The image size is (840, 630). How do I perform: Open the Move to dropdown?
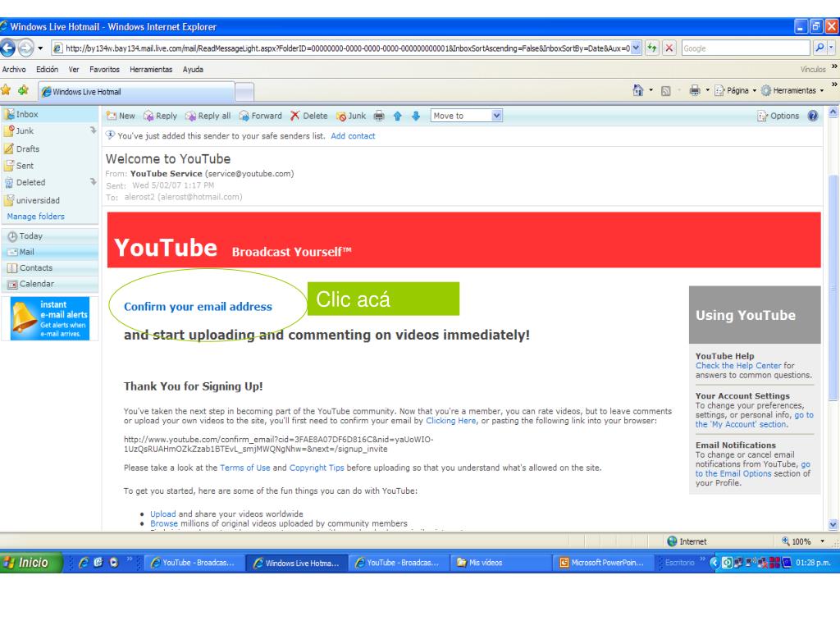point(466,116)
